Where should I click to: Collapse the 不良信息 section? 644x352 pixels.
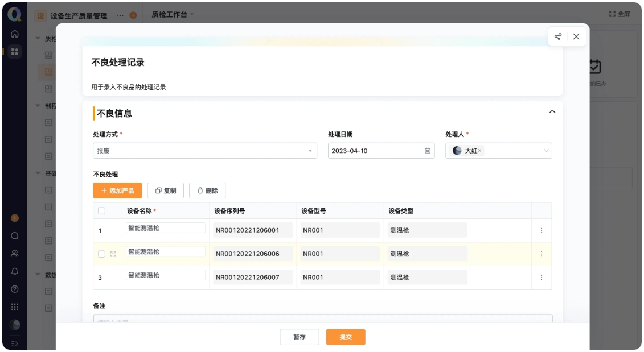(551, 112)
